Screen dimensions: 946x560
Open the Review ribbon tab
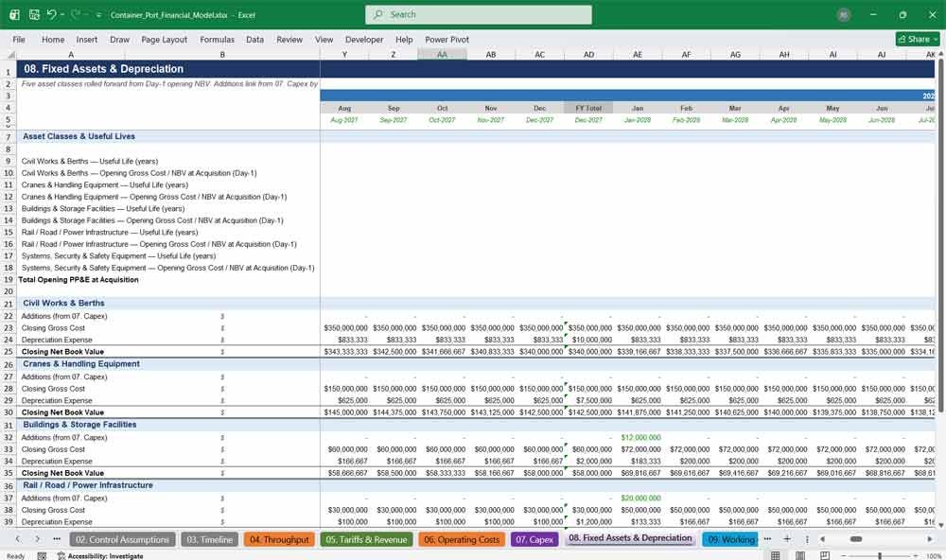(x=289, y=39)
